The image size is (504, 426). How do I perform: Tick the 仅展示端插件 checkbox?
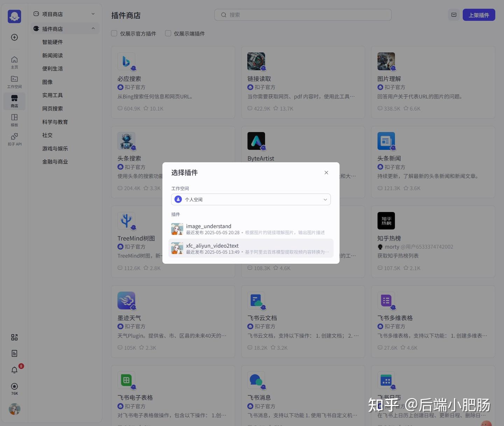168,33
